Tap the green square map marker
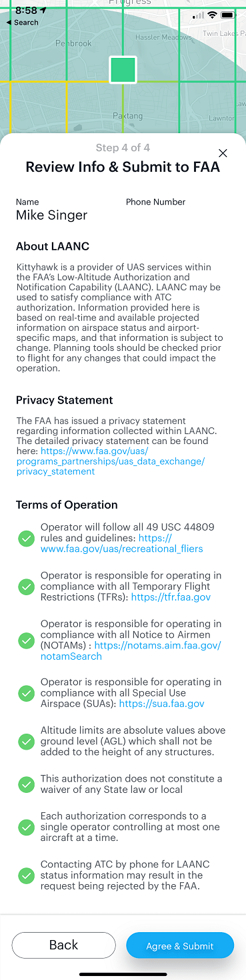Image resolution: width=246 pixels, height=980 pixels. (123, 70)
